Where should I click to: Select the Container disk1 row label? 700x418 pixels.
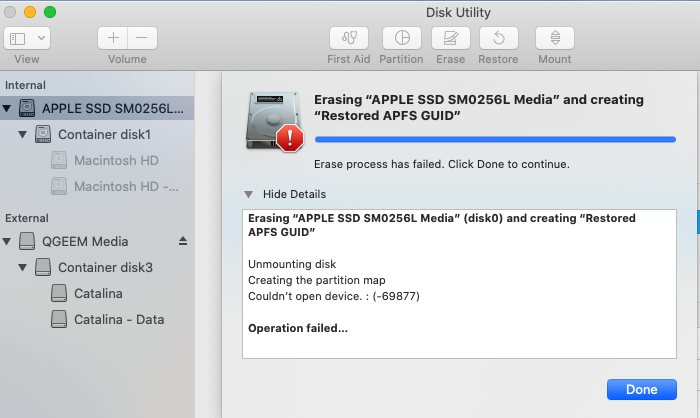click(104, 134)
